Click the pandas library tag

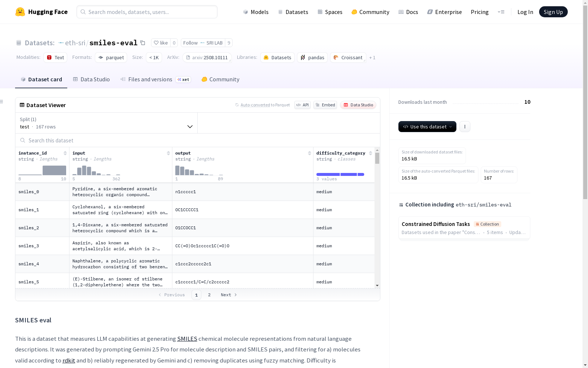click(312, 57)
